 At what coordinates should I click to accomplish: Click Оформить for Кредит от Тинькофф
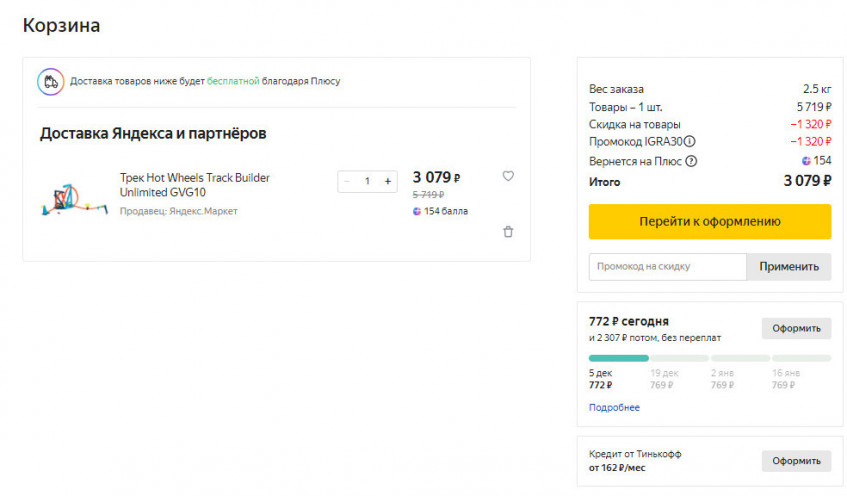pos(796,461)
